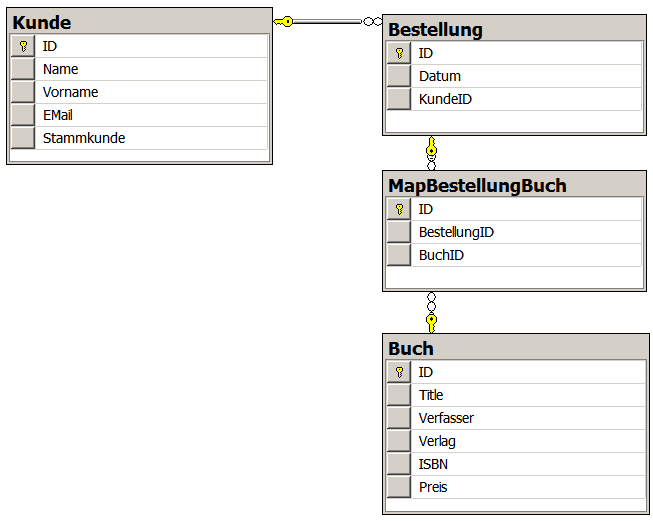Select the Bestellung table header
Screen dimensions: 653x521
[514, 29]
